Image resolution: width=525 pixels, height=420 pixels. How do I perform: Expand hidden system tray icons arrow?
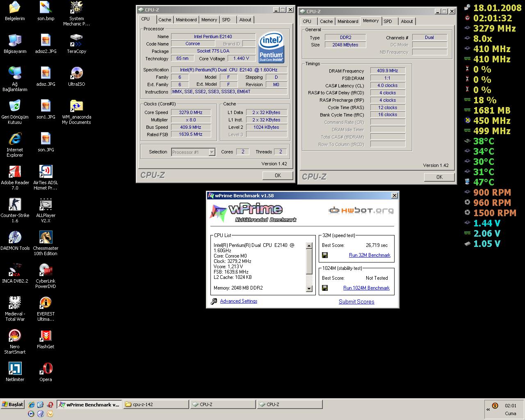[488, 409]
